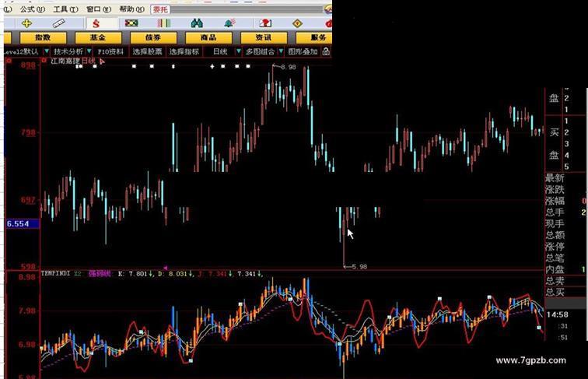Click the 涨跌 label in quote panel
The height and width of the screenshot is (379, 588).
[555, 189]
